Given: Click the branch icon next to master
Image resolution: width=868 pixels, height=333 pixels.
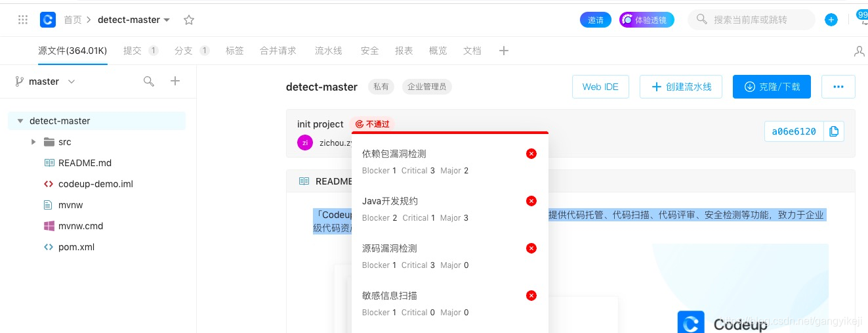Looking at the screenshot, I should click(20, 81).
